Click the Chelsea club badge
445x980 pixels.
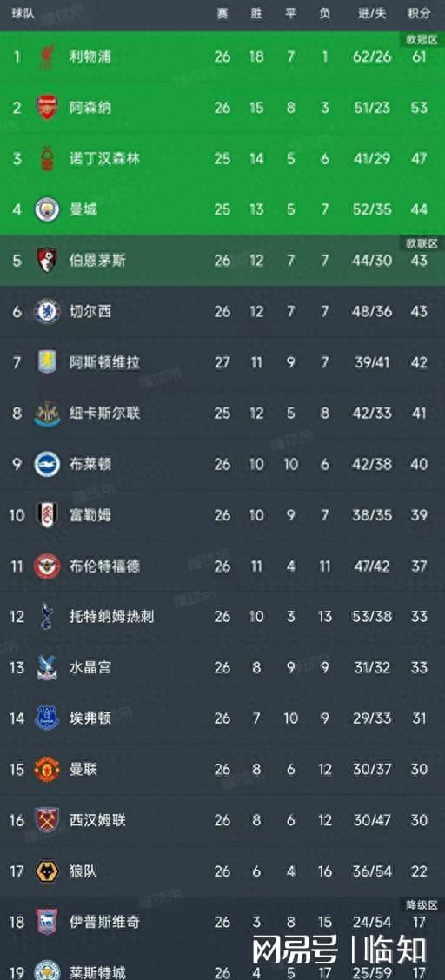pyautogui.click(x=47, y=311)
